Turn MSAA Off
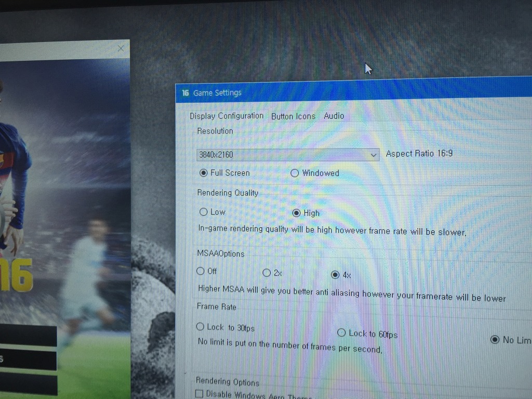This screenshot has width=532, height=399. click(200, 271)
